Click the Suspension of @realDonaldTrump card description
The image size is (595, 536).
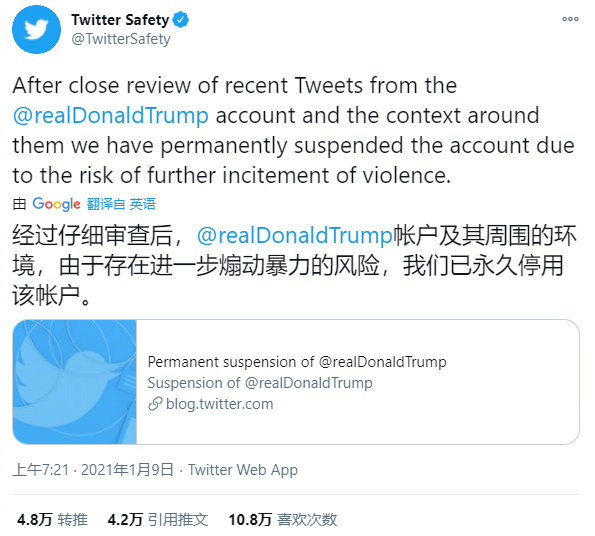click(260, 383)
